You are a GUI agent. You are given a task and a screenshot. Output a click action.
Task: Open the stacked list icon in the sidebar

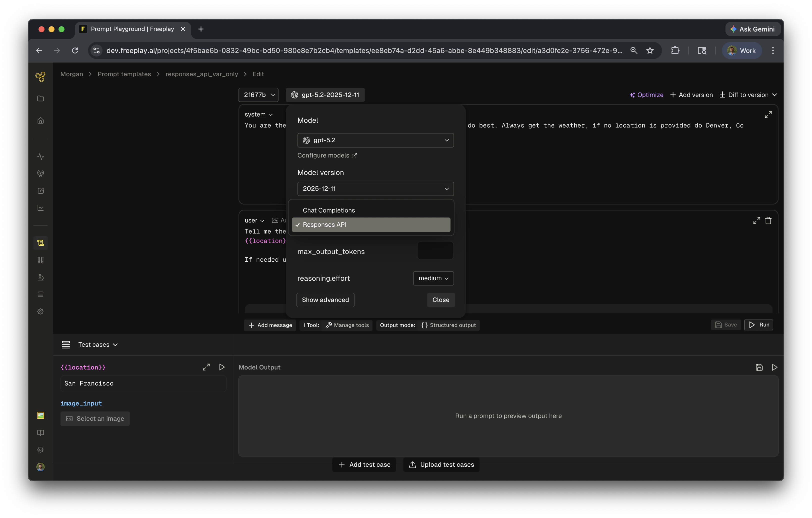40,294
